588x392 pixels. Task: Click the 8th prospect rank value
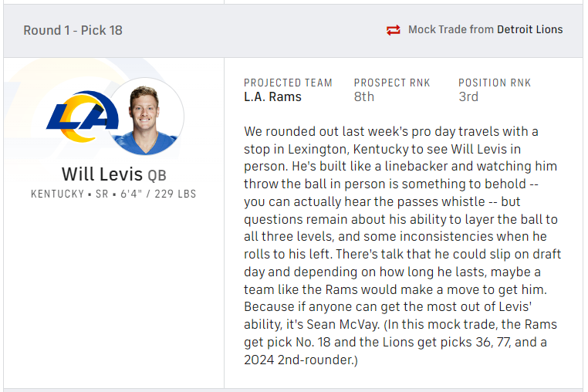(x=364, y=96)
